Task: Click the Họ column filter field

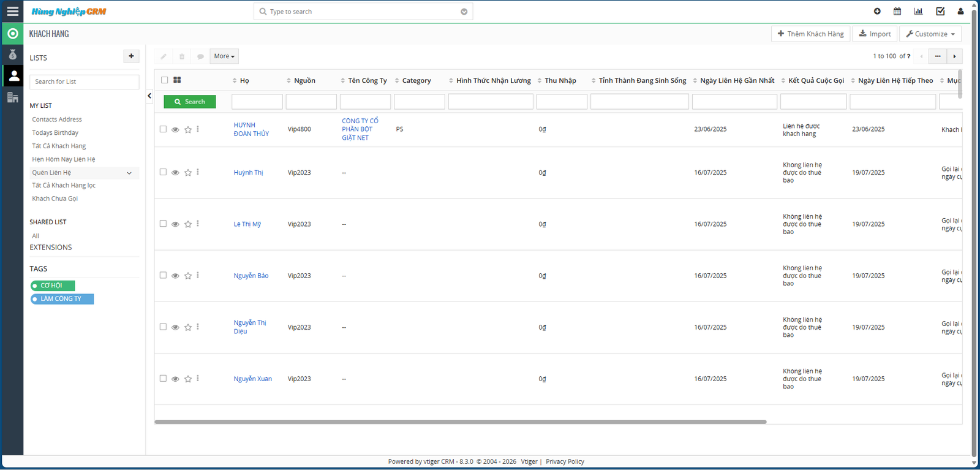Action: pos(257,102)
